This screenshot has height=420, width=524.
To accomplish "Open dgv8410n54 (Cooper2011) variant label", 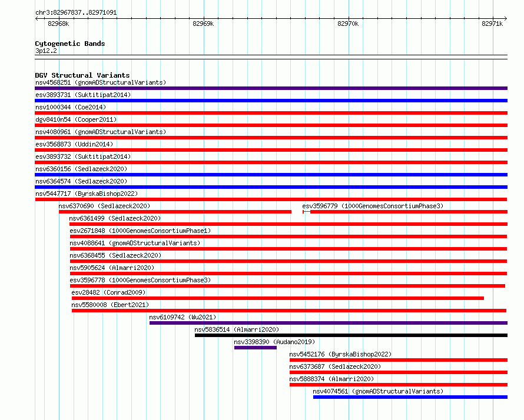I will [76, 119].
